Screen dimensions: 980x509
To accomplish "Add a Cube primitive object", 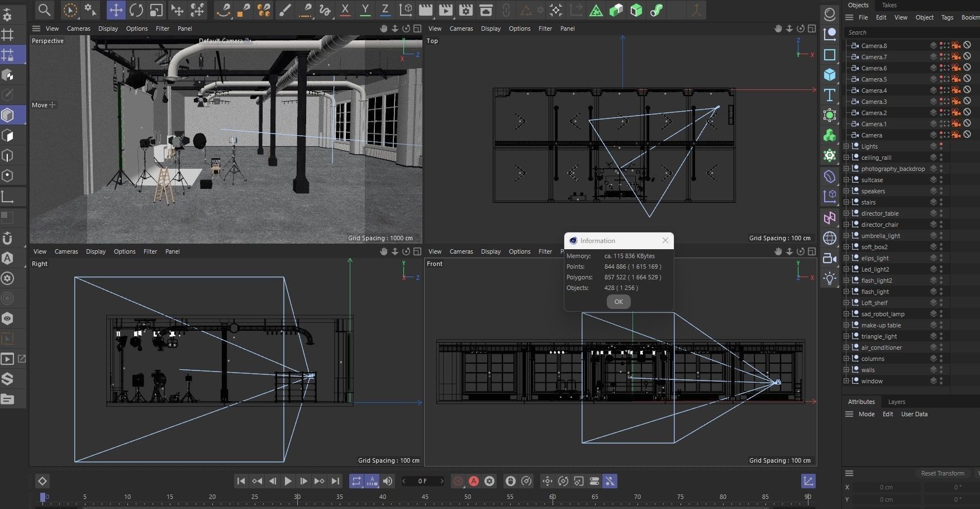I will pos(830,74).
